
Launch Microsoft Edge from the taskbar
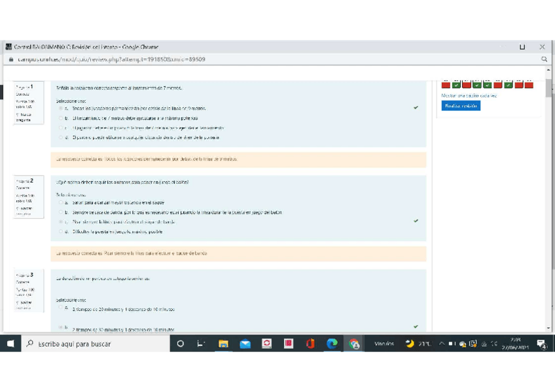click(332, 344)
